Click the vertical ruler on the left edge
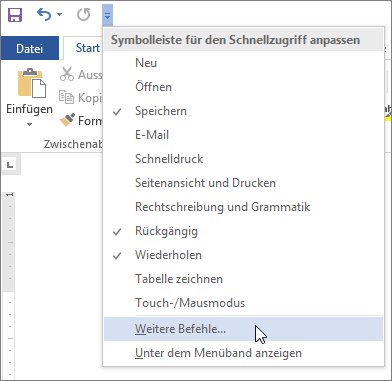Image resolution: width=392 pixels, height=381 pixels. [x=9, y=285]
